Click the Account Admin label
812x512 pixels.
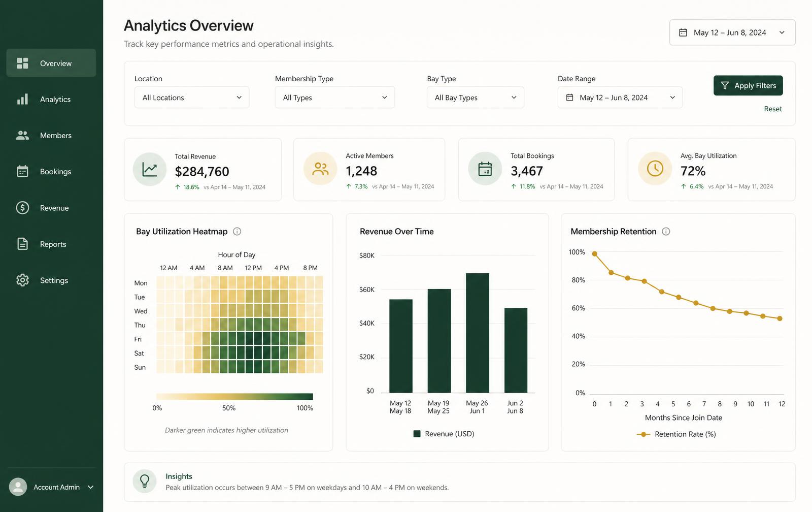(57, 487)
